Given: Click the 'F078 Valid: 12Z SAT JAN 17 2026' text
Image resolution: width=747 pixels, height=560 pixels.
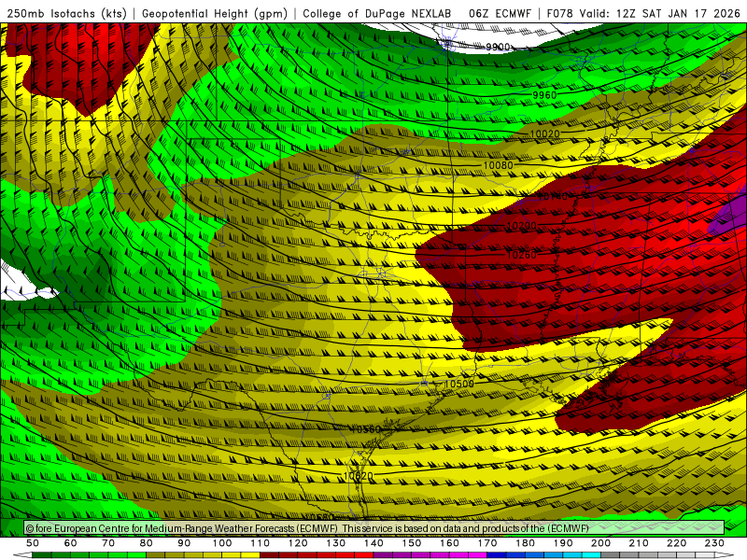Looking at the screenshot, I should (643, 14).
